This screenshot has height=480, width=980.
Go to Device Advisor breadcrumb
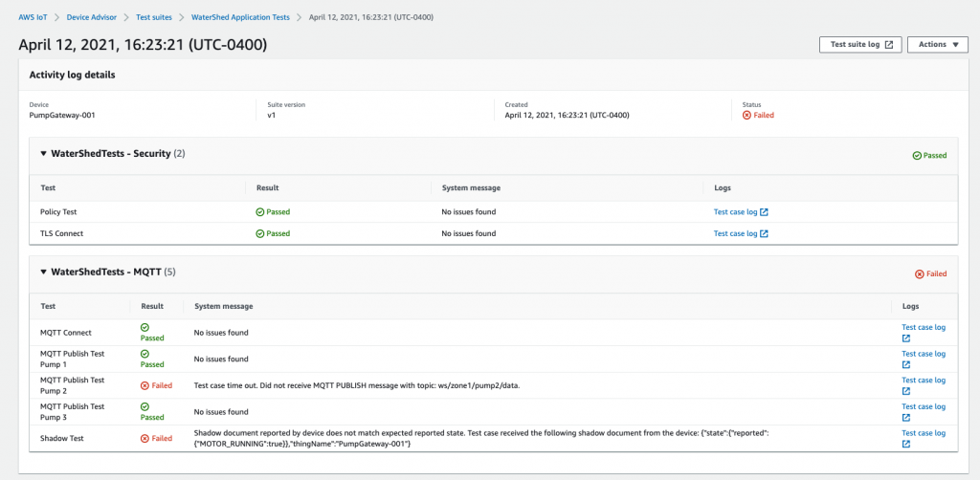91,17
